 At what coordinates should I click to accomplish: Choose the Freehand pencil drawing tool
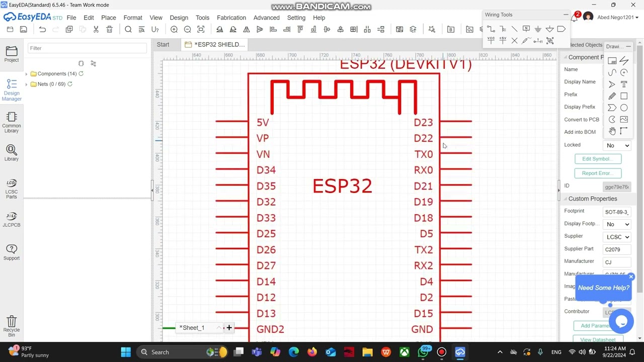point(612,96)
